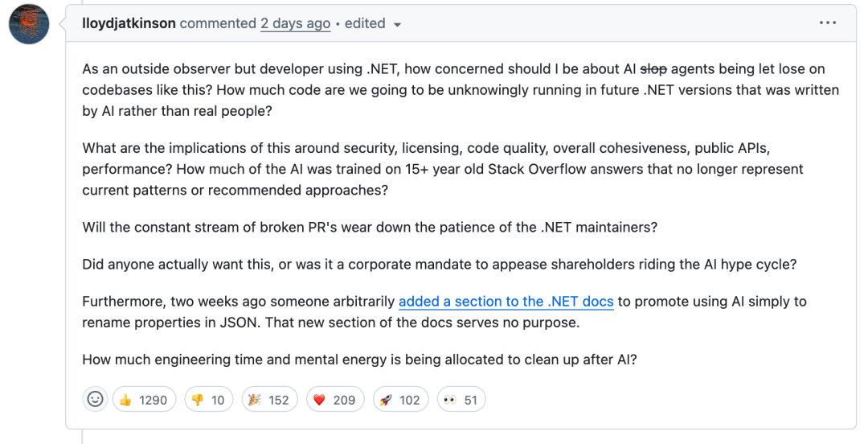Open the three-dot comment options menu
Screen dimensions: 868x444
point(827,23)
